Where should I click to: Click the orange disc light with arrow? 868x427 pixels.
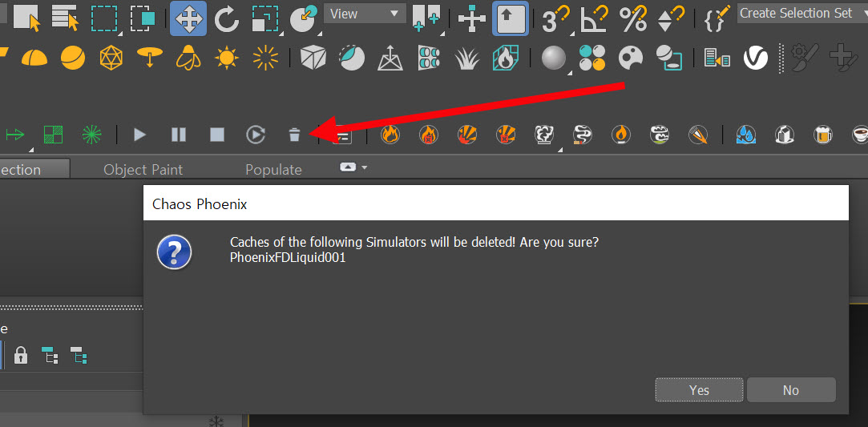tap(149, 56)
